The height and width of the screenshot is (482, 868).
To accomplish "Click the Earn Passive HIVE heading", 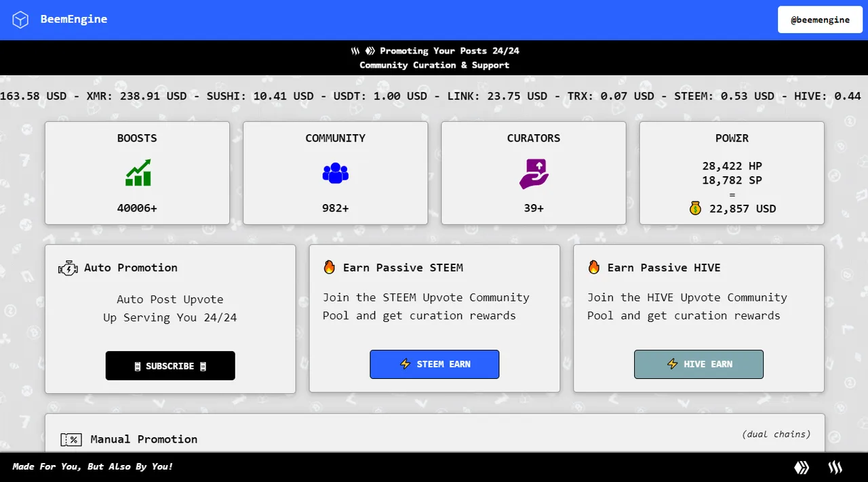I will tap(664, 268).
